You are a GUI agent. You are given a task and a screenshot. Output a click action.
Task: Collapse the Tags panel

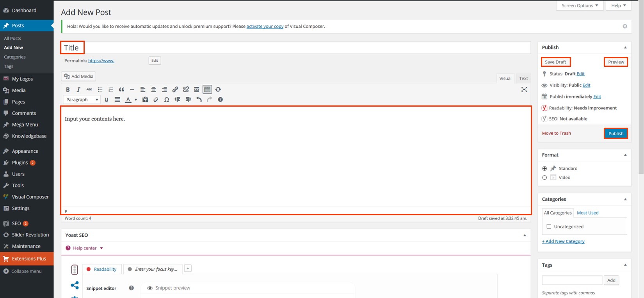click(x=625, y=265)
